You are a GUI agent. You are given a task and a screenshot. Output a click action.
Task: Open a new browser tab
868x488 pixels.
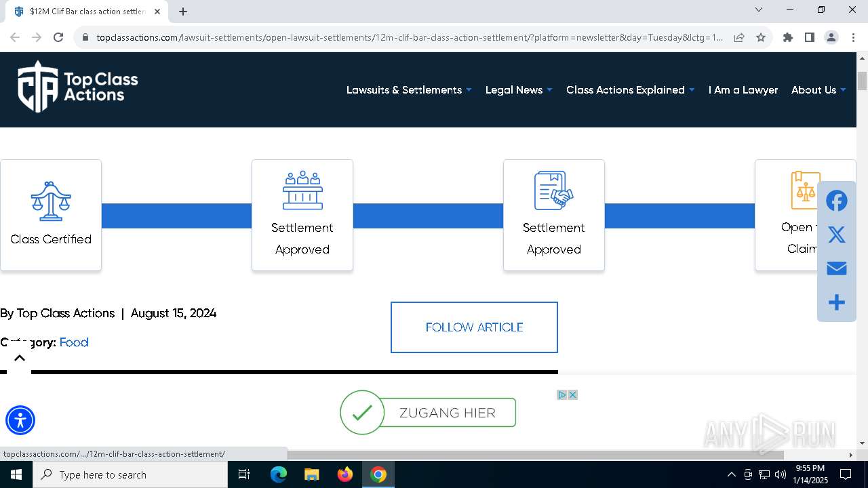(183, 11)
